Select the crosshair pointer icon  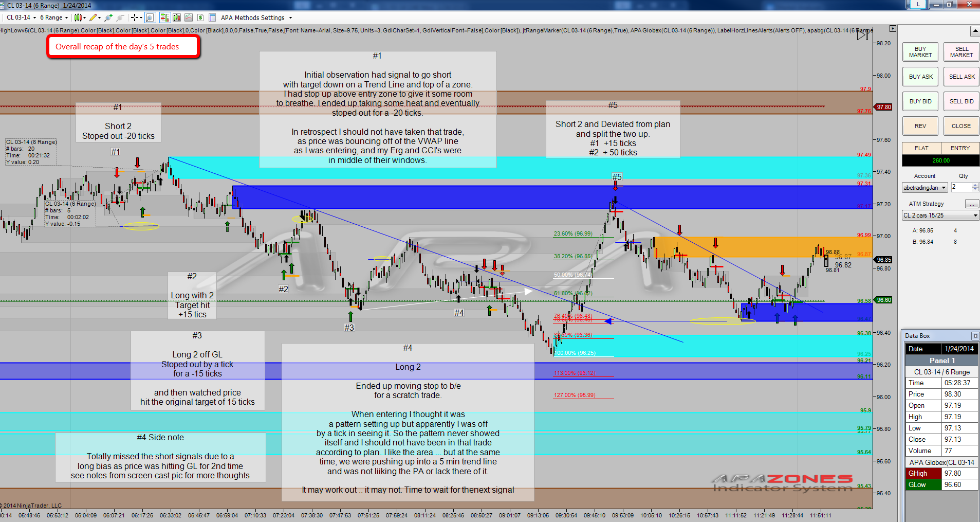click(x=135, y=17)
